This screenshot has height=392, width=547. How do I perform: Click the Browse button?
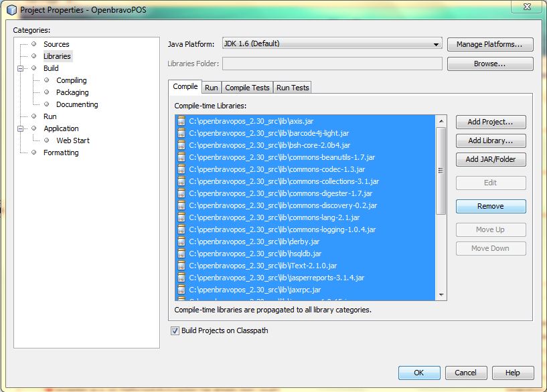[x=490, y=64]
